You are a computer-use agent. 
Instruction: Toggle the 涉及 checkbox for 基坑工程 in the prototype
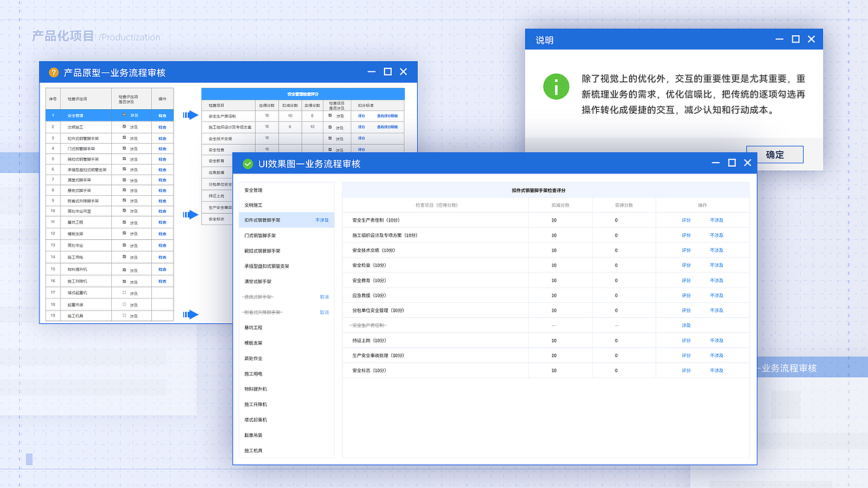point(124,222)
